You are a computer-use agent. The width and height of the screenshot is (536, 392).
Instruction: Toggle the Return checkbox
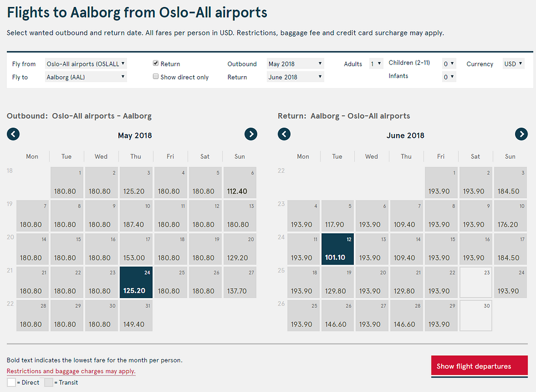tap(155, 63)
